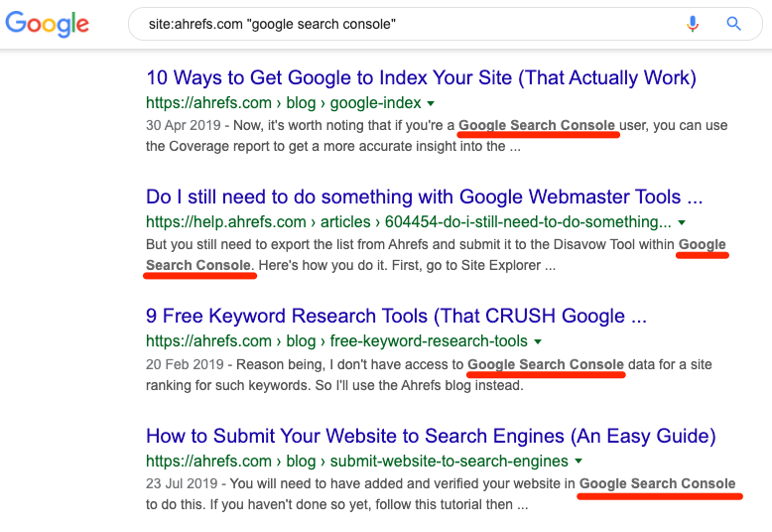Expand dropdown arrow beside the help.ahrefs.com URL
The width and height of the screenshot is (772, 532).
(682, 223)
